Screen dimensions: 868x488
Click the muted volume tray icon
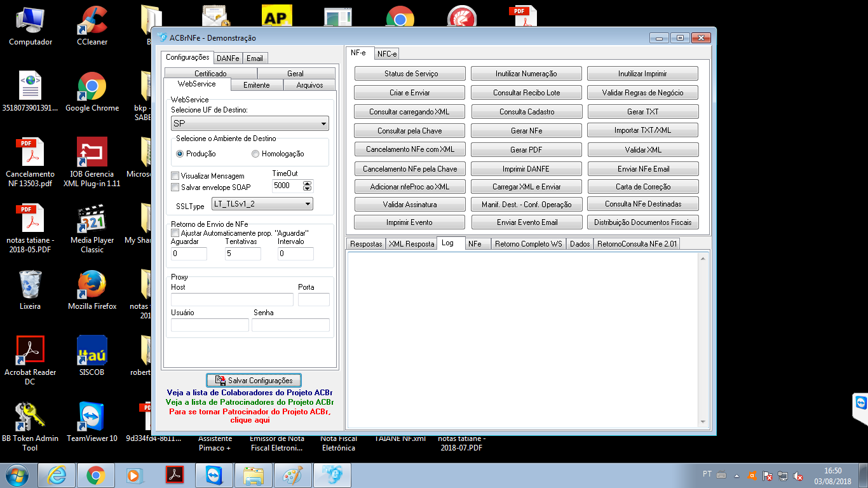click(799, 475)
